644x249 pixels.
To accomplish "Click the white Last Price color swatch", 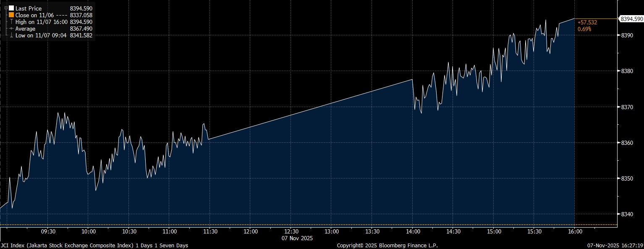I will point(11,8).
